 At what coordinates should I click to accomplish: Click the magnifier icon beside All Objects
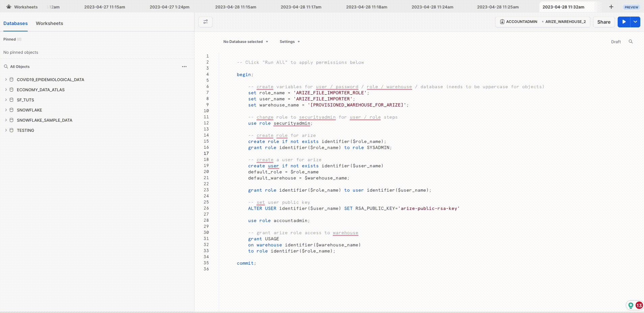tap(6, 67)
